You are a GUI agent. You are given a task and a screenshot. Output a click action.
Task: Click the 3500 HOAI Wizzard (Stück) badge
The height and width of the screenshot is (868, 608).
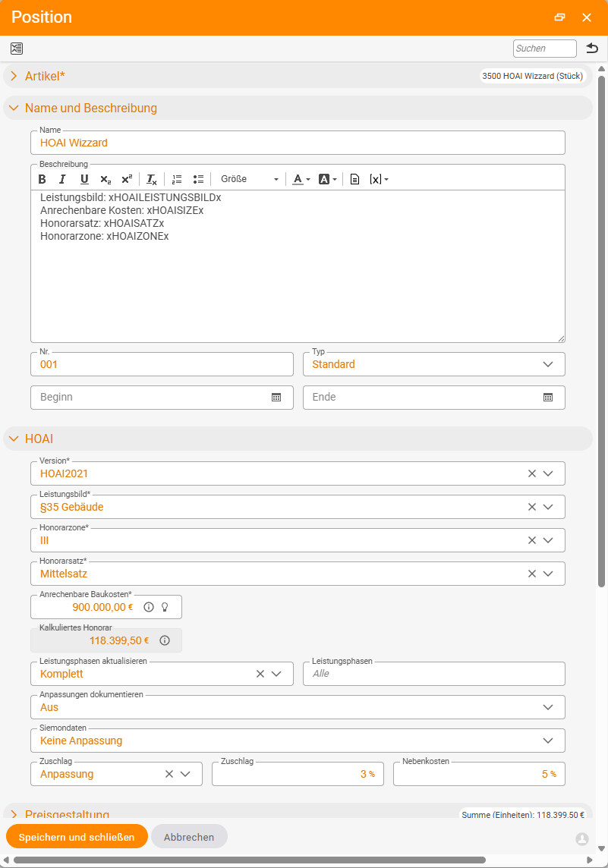pos(533,76)
